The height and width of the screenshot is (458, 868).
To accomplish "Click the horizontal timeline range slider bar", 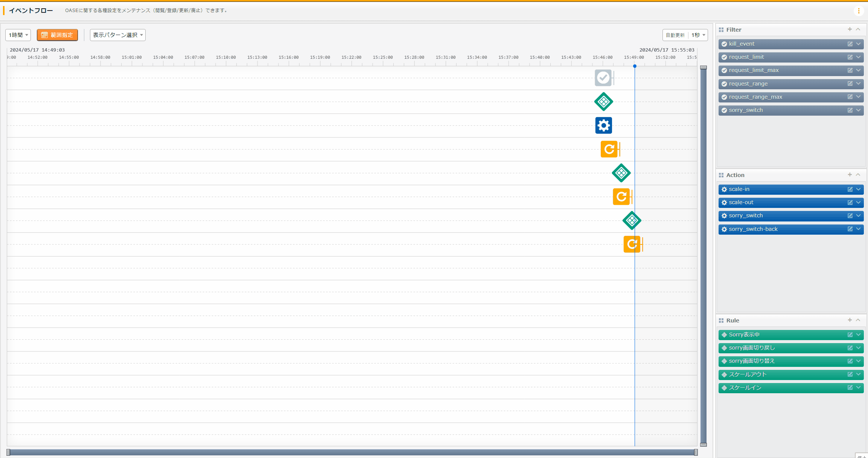I will [x=352, y=452].
